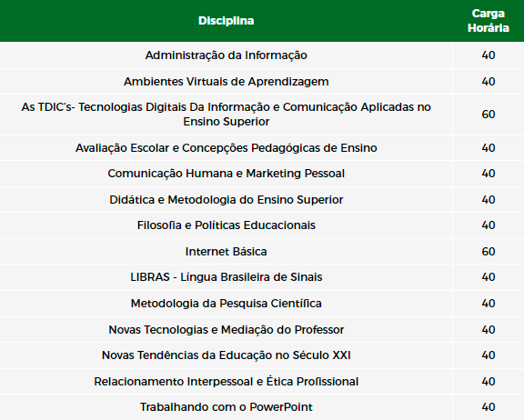Select Comunicação Humana e Marketing Pessoal

click(227, 174)
